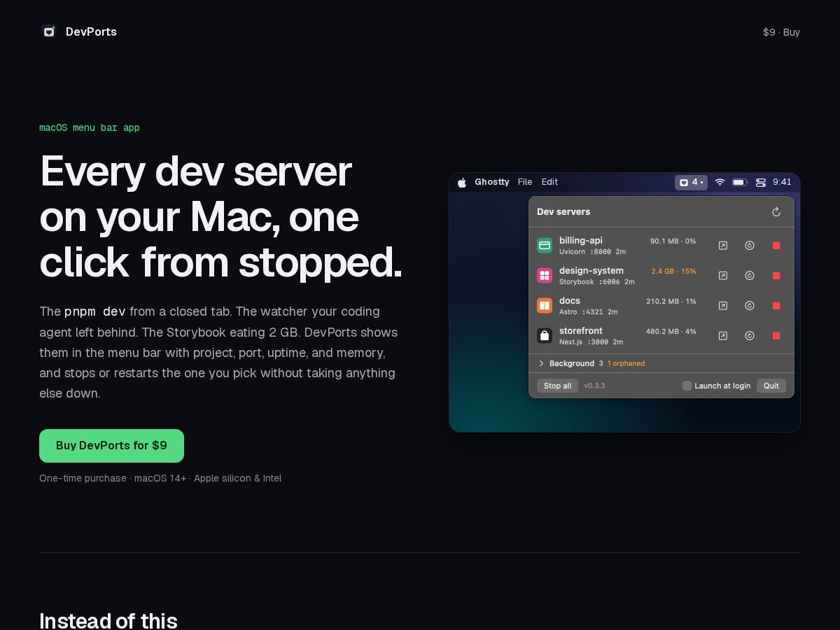The height and width of the screenshot is (630, 840).
Task: Click the 90.1 MB · 0% usage value
Action: [x=673, y=241]
